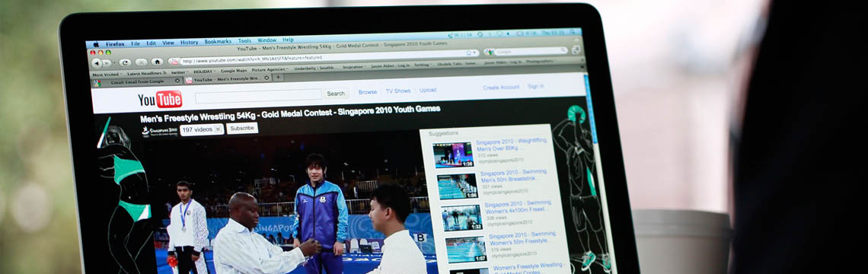
Task: Open the Weightlifting Men's Over 85kg thumbnail
Action: tap(453, 155)
